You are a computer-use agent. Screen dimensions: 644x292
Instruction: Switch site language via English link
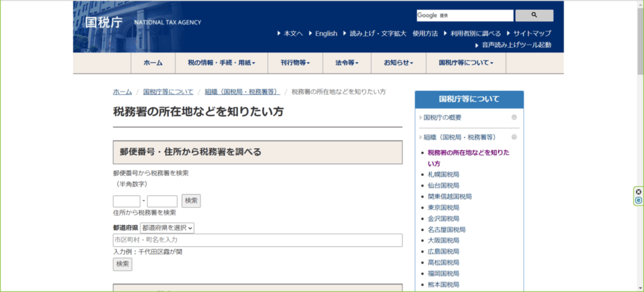326,34
